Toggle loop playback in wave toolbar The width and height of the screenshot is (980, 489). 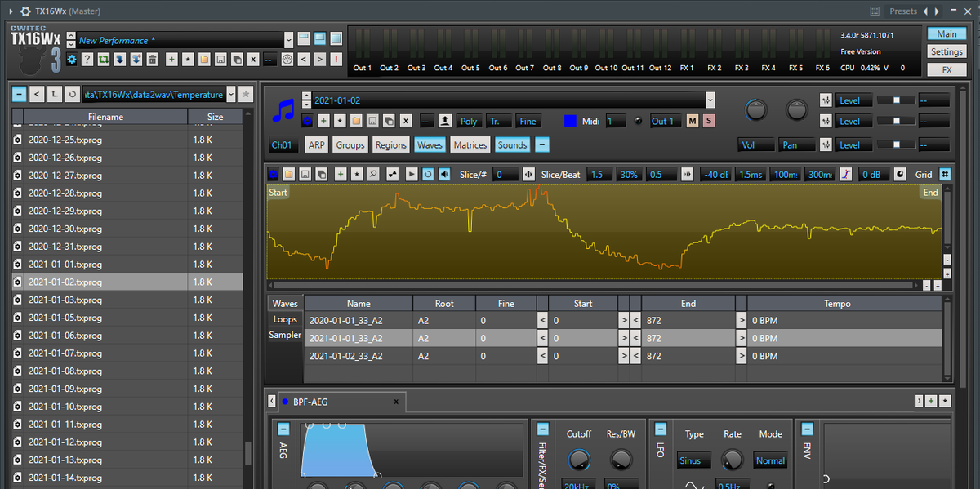point(427,174)
